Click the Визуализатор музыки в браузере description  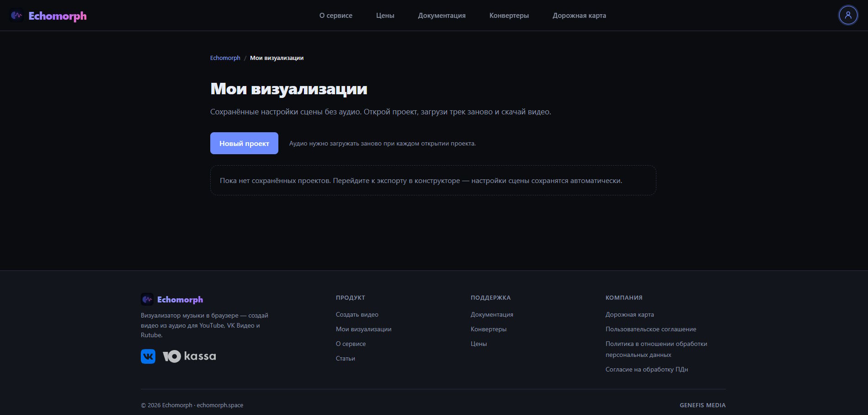tap(204, 325)
